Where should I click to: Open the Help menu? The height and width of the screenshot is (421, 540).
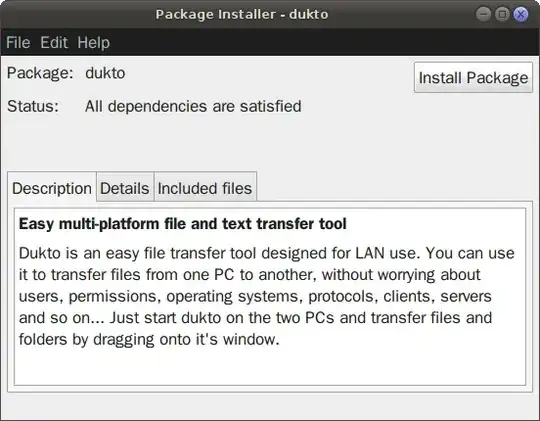pos(93,43)
